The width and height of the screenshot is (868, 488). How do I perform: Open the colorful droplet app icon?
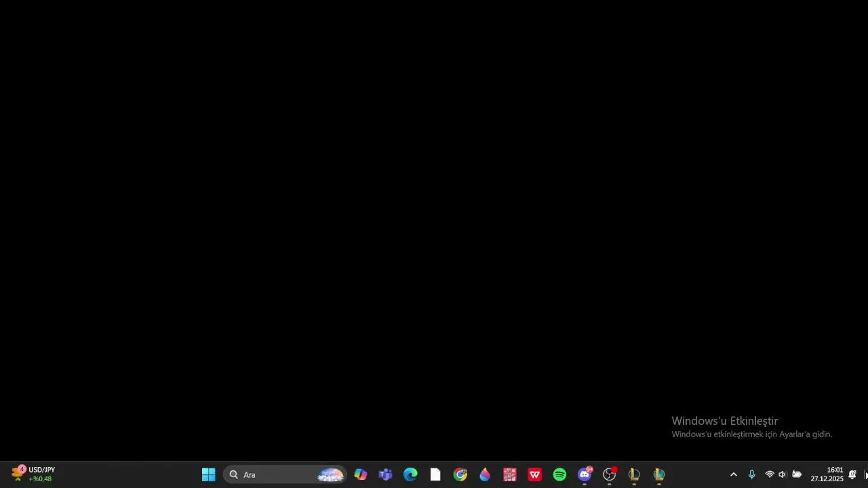tap(485, 474)
